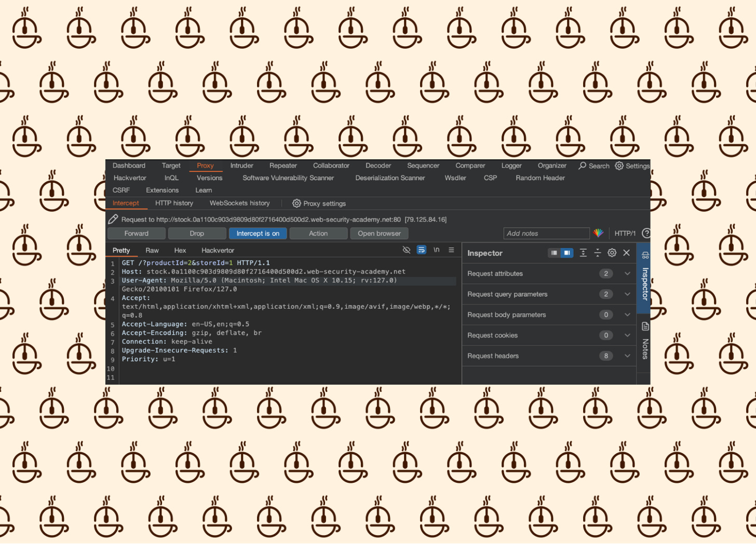The height and width of the screenshot is (544, 756).
Task: Select the Proxy tab
Action: click(x=205, y=166)
